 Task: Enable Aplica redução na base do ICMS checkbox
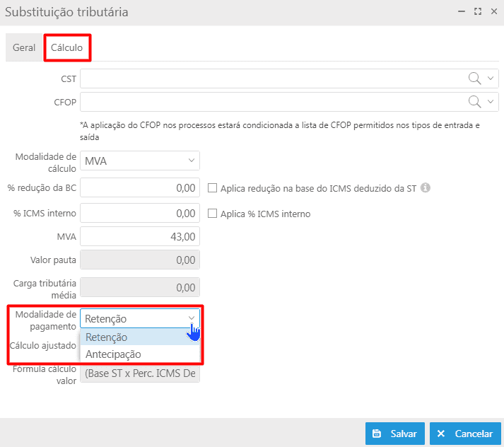(x=212, y=188)
